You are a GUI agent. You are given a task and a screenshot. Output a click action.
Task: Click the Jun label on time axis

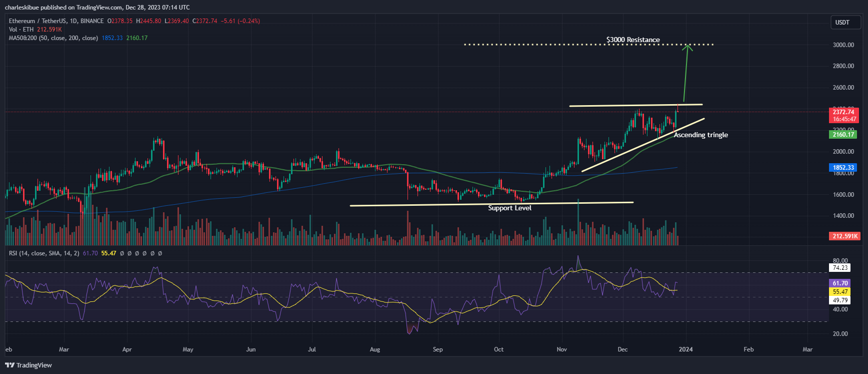point(250,349)
